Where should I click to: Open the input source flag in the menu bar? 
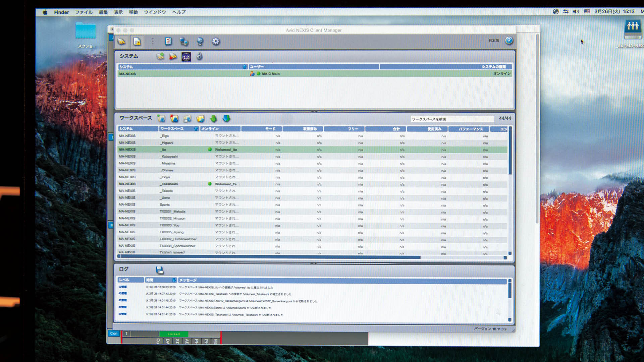[x=587, y=11]
